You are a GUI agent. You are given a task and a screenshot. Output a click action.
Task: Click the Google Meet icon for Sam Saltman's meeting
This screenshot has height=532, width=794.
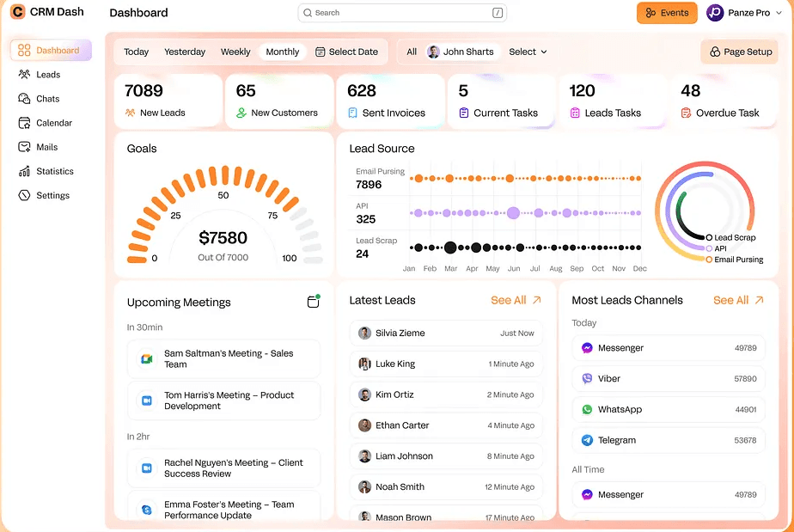tap(147, 358)
